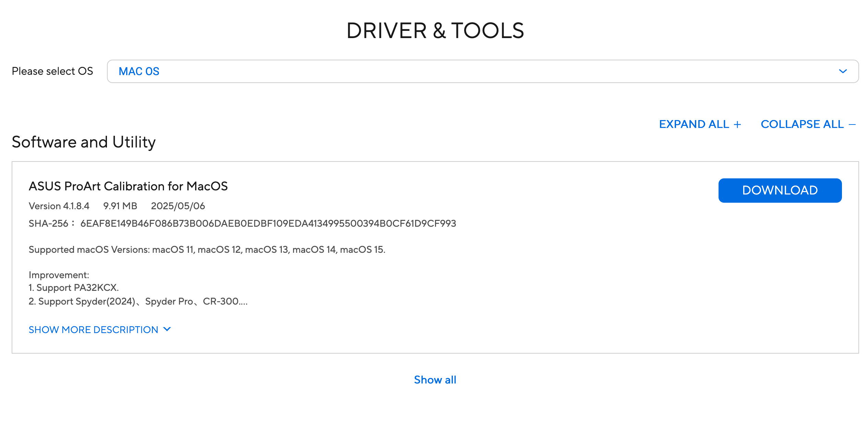Click the SHA-256 hash value

[268, 223]
